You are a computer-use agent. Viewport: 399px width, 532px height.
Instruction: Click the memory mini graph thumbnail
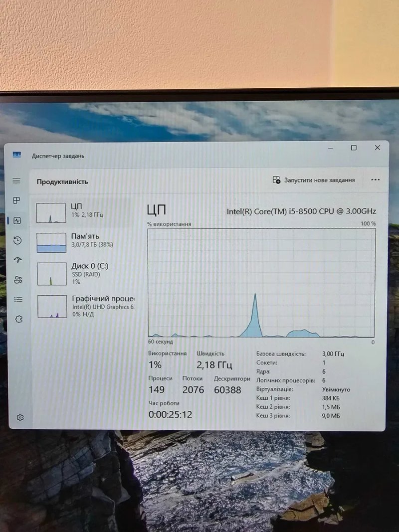(x=51, y=242)
